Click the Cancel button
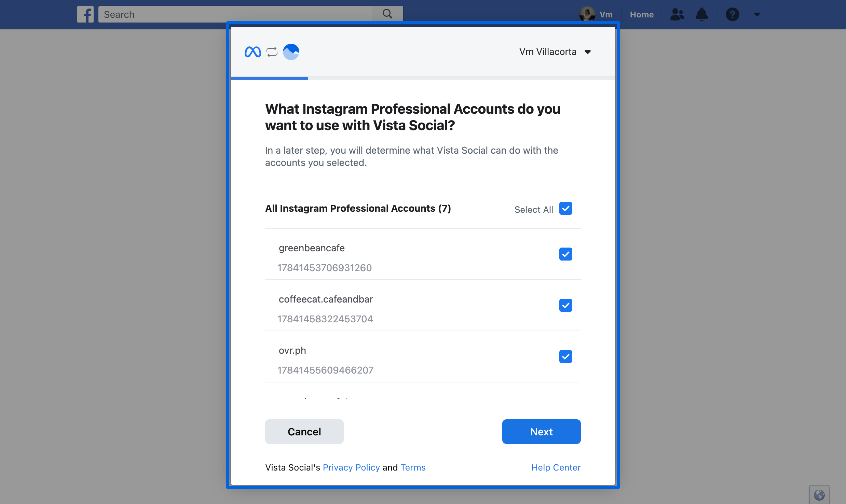The width and height of the screenshot is (846, 504). click(x=304, y=431)
